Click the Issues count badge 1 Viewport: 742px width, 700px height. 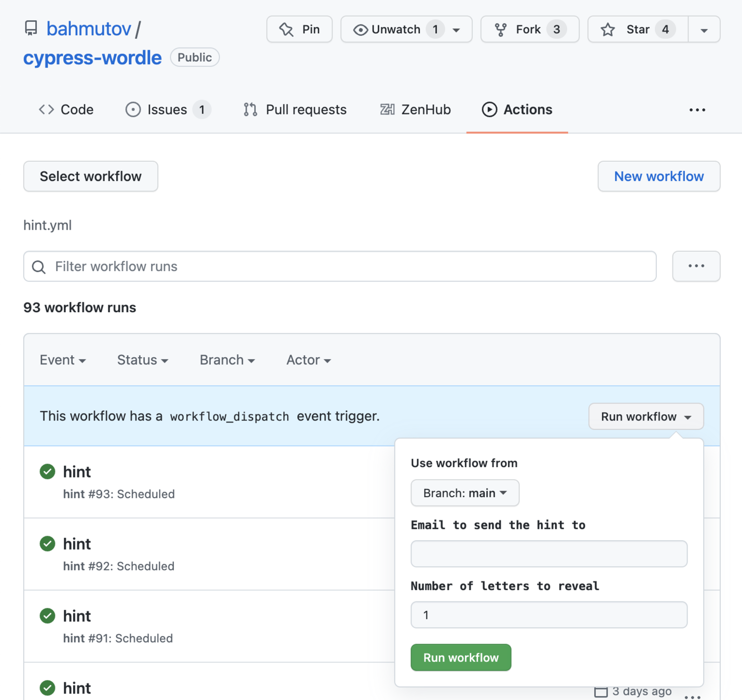pos(202,109)
